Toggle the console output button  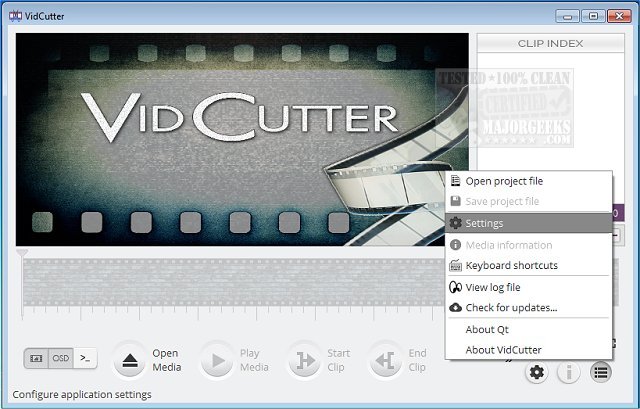pyautogui.click(x=85, y=358)
